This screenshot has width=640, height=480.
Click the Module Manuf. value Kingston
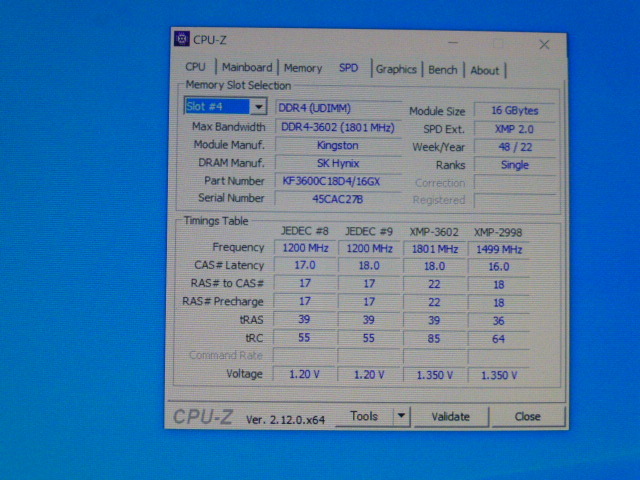[338, 145]
